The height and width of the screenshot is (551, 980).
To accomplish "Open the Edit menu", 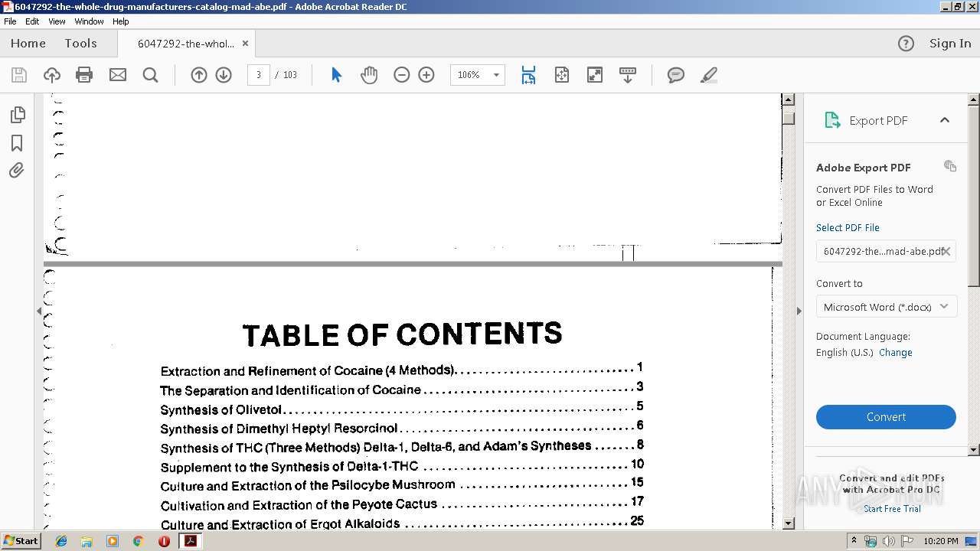I will 32,21.
